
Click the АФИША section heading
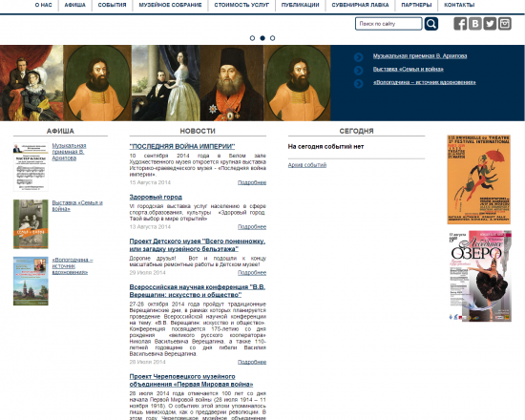60,131
